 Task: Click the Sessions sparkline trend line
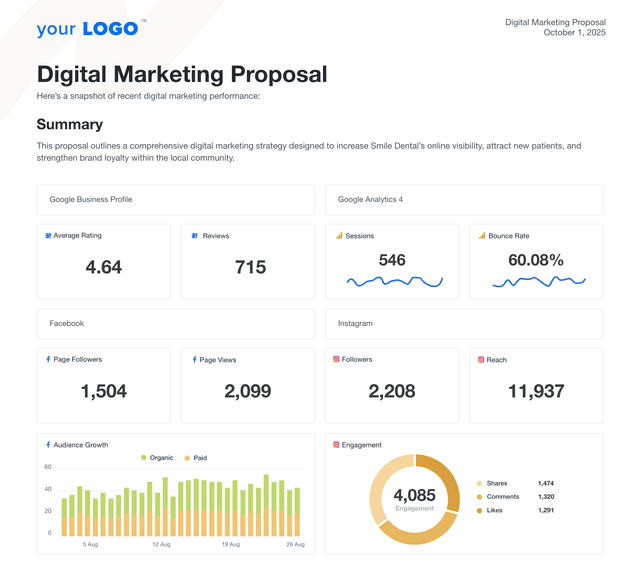[x=393, y=282]
